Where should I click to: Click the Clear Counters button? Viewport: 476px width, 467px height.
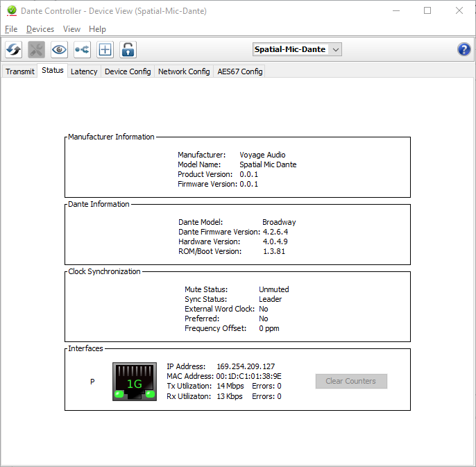[351, 381]
